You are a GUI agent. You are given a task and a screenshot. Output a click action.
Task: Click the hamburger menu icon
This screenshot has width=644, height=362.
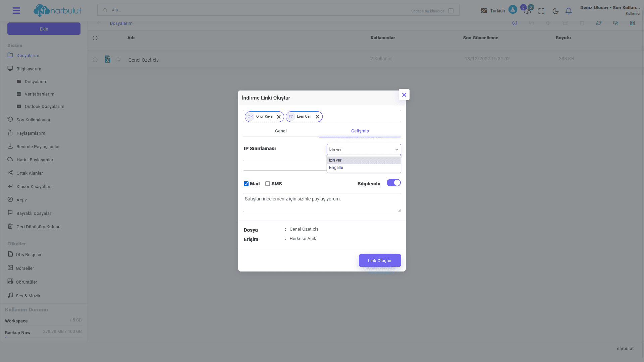(16, 11)
